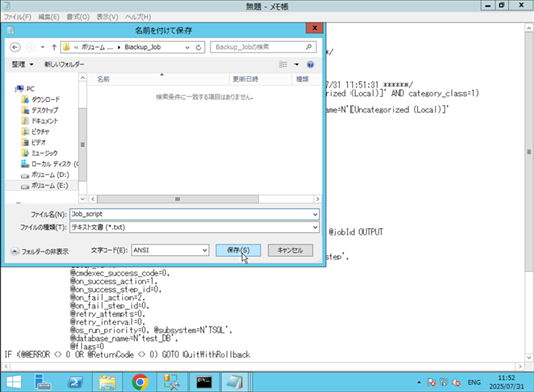Sort by 名前 column header
This screenshot has width=534, height=392.
159,79
